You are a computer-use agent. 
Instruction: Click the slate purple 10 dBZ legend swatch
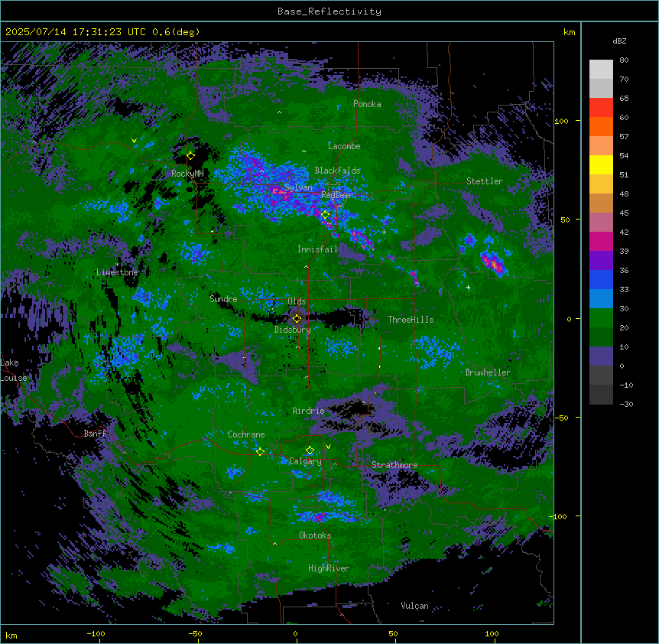tap(601, 356)
